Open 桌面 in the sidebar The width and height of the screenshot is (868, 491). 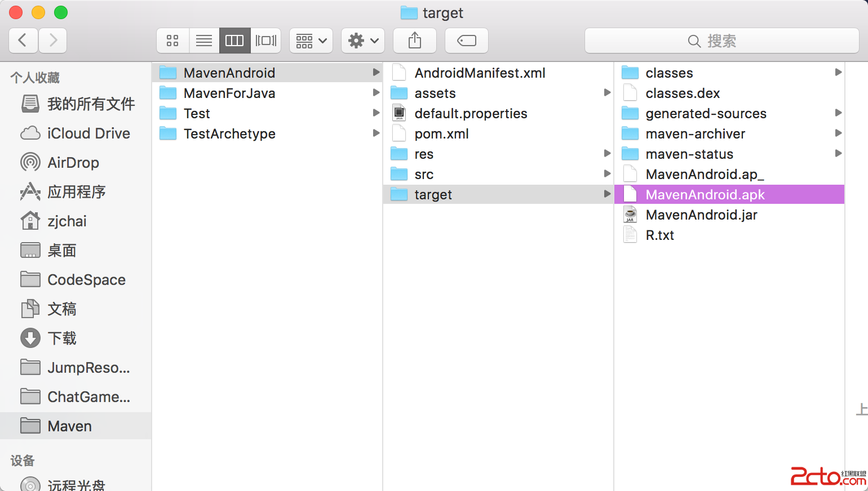(76, 250)
